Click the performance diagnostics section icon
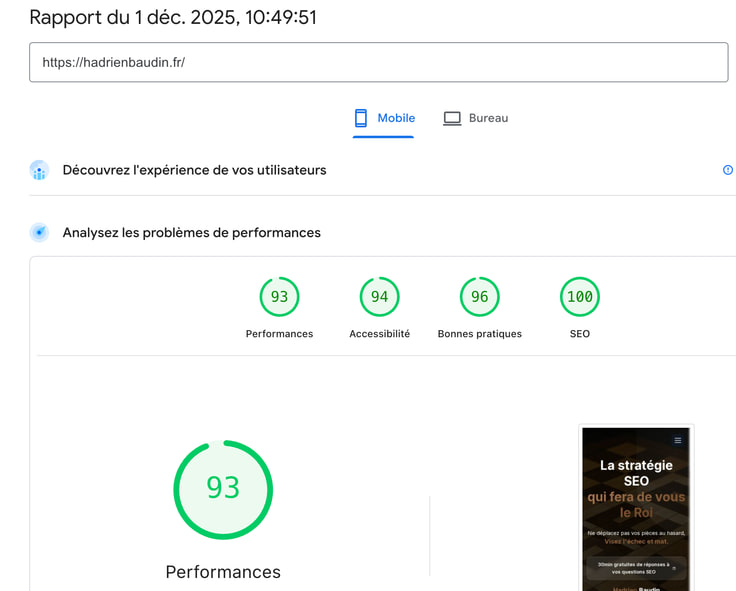736x591 pixels. 39,233
